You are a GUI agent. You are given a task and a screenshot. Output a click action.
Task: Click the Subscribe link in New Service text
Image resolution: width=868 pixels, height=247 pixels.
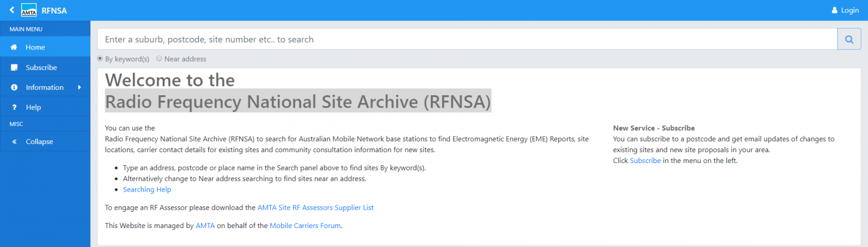(645, 161)
